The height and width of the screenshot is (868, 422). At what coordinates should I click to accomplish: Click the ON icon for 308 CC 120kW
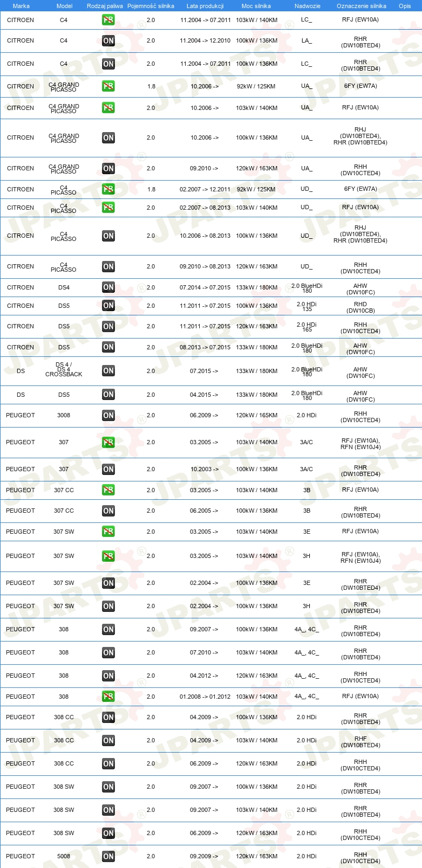point(108,763)
